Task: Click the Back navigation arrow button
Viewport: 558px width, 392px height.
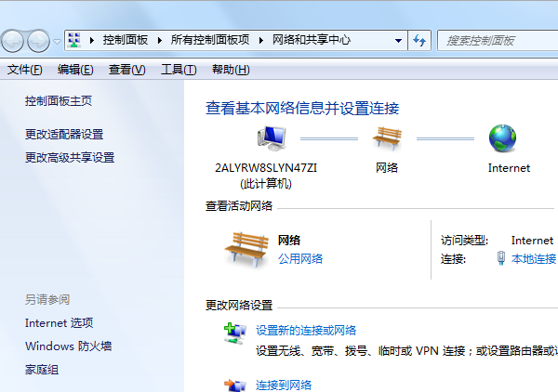Action: (x=13, y=41)
